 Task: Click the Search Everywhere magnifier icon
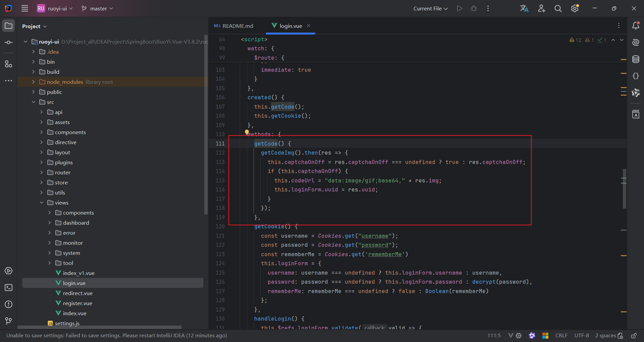click(558, 9)
